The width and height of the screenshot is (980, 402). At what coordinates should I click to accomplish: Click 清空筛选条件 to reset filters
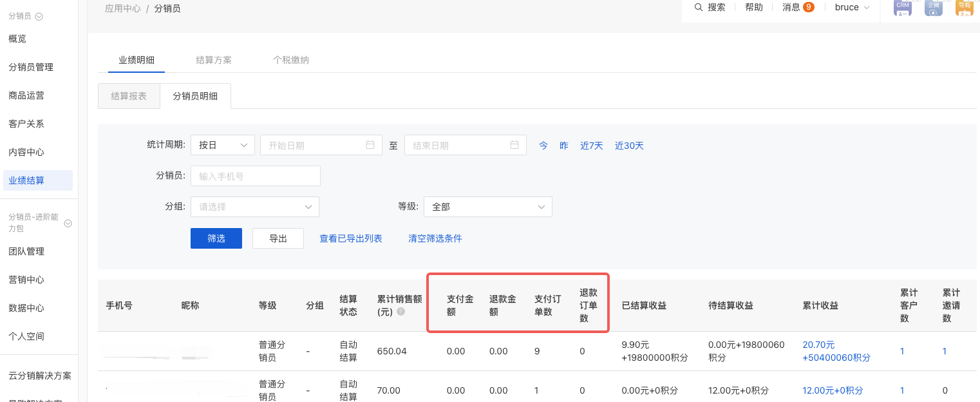coord(435,238)
